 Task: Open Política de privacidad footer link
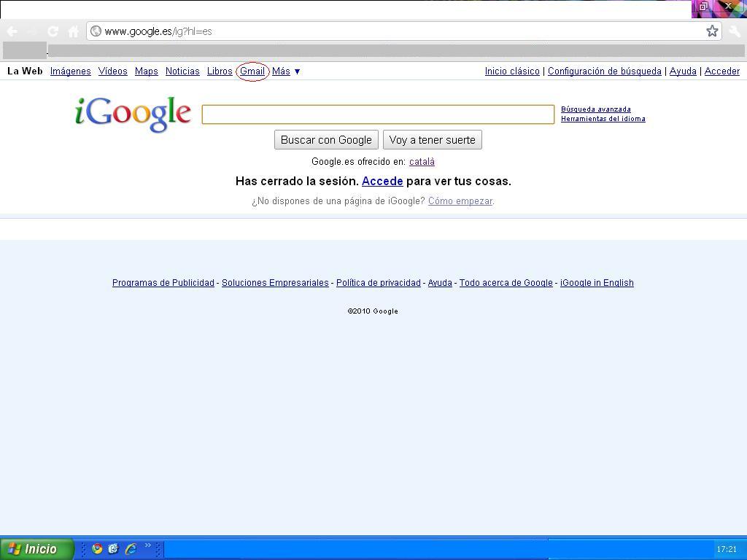(379, 282)
